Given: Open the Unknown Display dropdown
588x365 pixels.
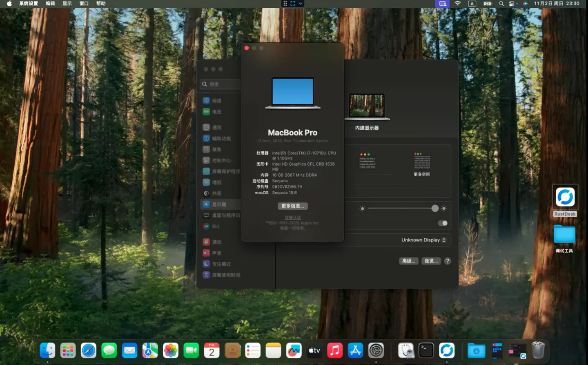Looking at the screenshot, I should click(423, 240).
